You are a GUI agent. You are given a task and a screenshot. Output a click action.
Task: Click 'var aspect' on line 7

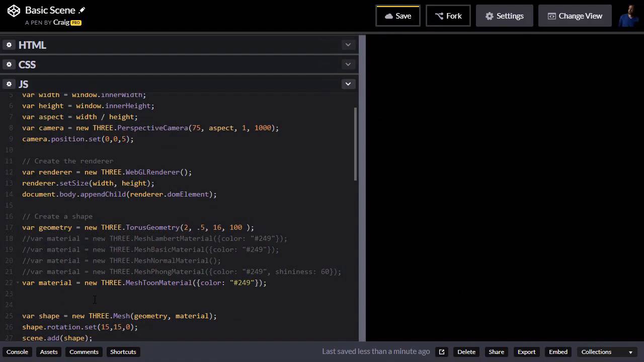coord(43,117)
